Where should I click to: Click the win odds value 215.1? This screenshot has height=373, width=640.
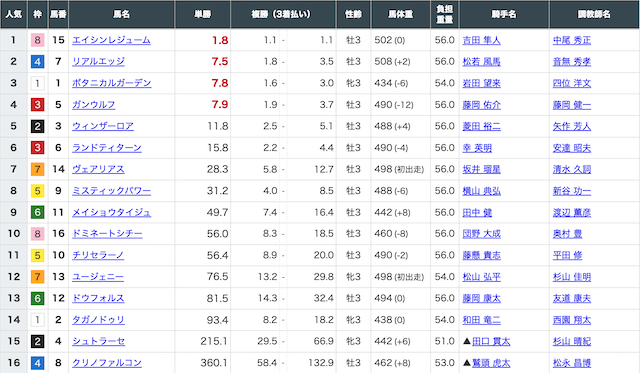coord(214,341)
